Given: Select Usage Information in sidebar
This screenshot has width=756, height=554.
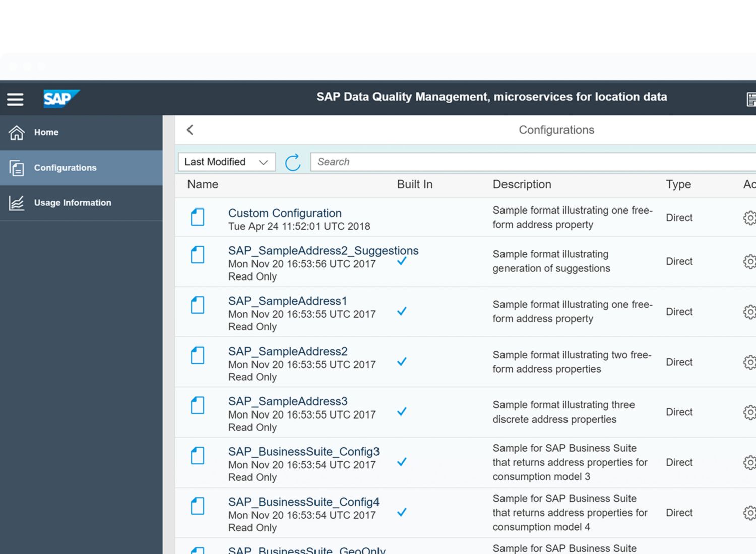Looking at the screenshot, I should (x=72, y=203).
